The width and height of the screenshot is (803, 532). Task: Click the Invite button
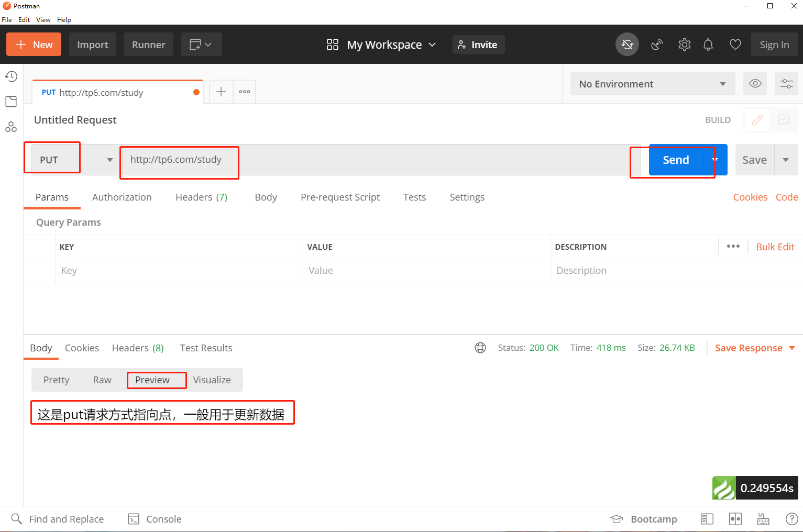click(478, 45)
